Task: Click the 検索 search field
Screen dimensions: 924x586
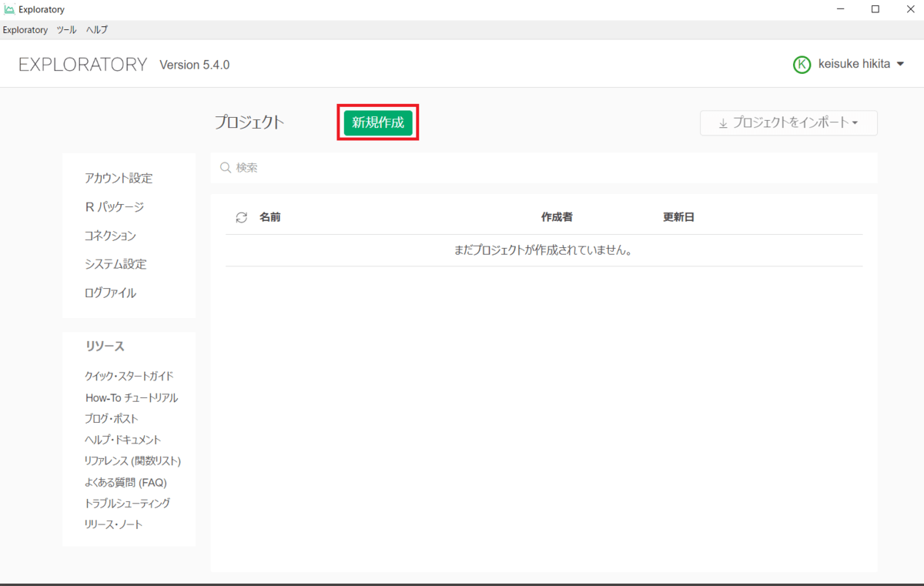Action: click(544, 168)
